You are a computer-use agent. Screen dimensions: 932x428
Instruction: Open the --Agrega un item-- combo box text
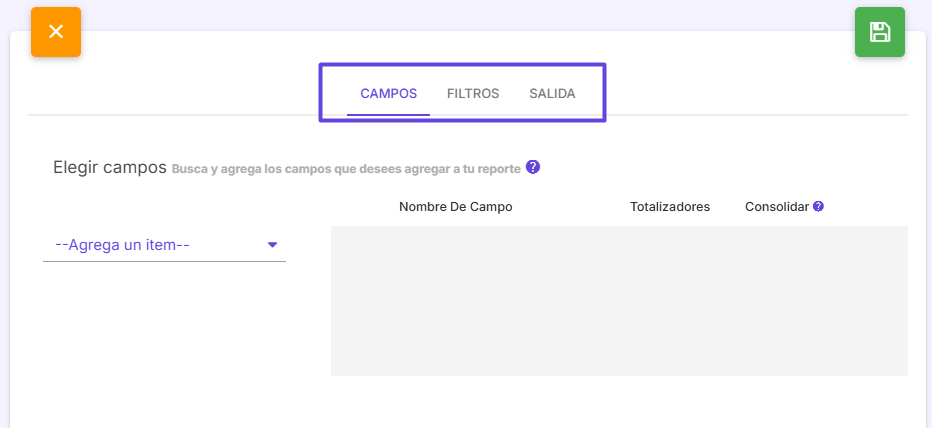coord(122,245)
